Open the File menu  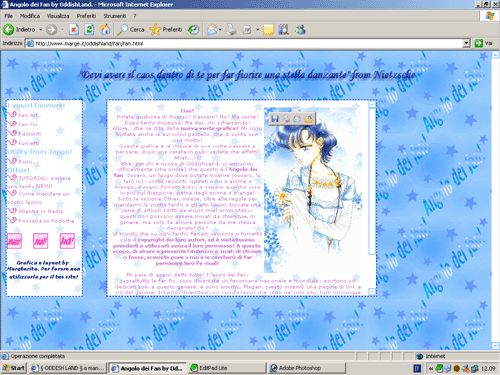coord(9,16)
